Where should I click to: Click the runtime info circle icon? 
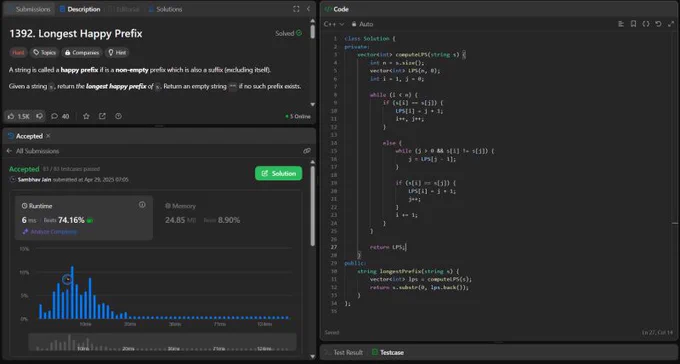(142, 205)
